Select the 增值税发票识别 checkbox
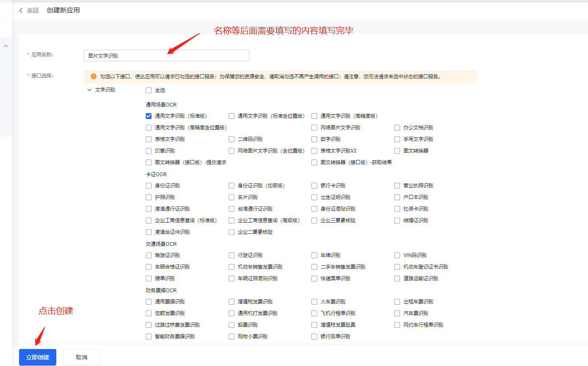Image resolution: width=588 pixels, height=366 pixels. 231,302
